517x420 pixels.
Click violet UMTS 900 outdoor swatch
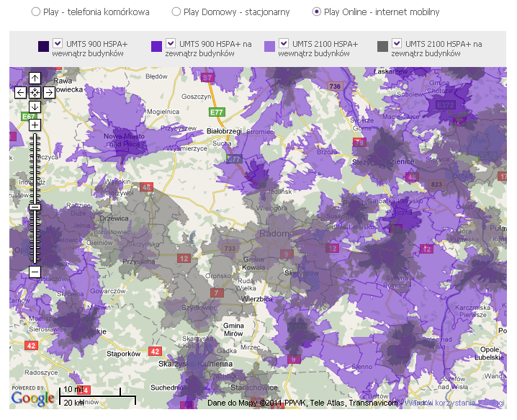tap(157, 47)
